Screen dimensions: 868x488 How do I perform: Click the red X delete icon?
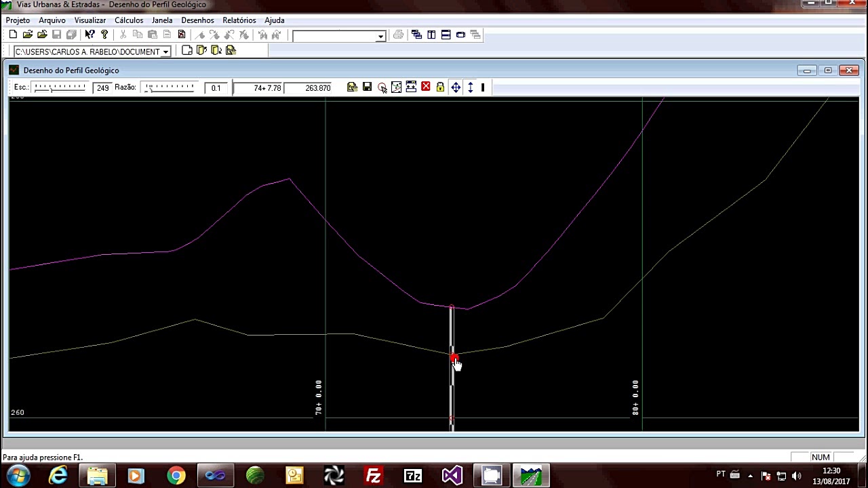426,87
